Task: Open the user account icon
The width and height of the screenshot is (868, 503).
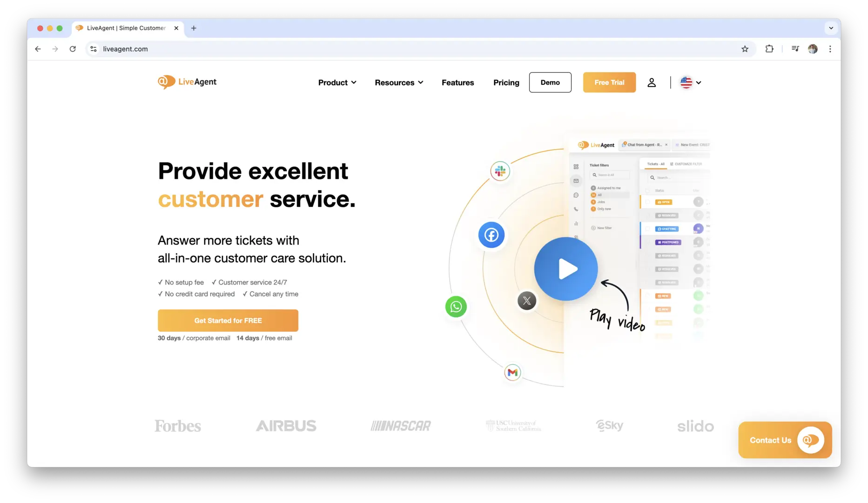Action: [652, 82]
